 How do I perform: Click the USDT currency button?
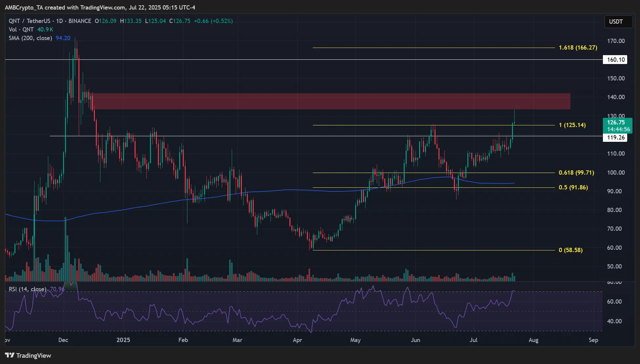pyautogui.click(x=618, y=22)
